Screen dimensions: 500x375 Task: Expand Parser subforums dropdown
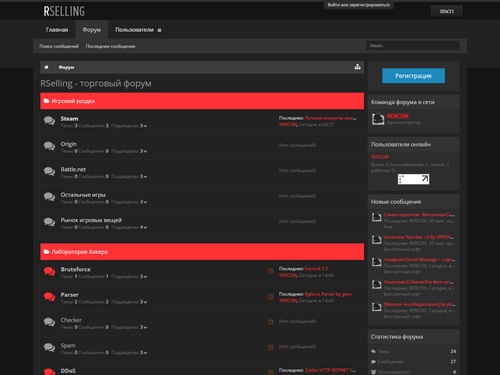144,302
